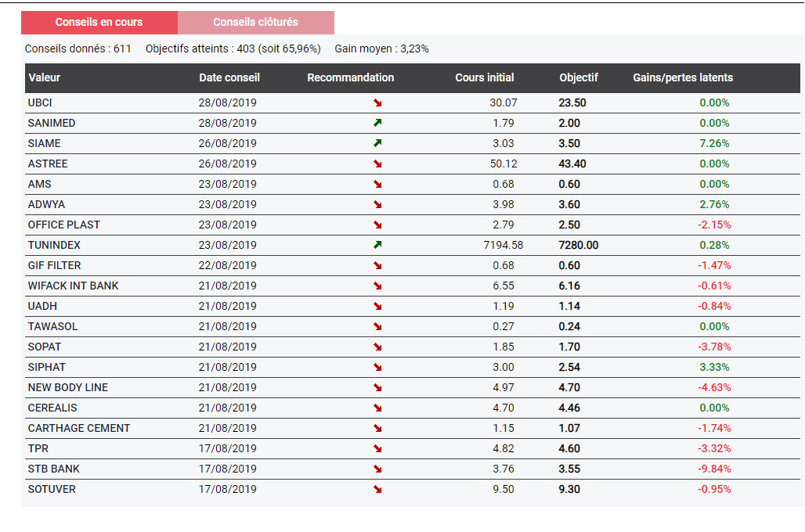Select the GIF FILTER stock name
805x532 pixels.
(54, 266)
